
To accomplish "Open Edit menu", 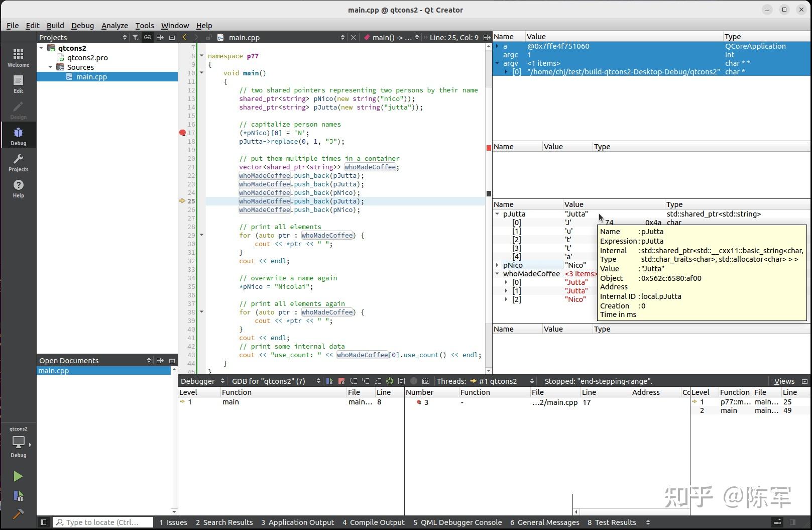I will click(33, 26).
